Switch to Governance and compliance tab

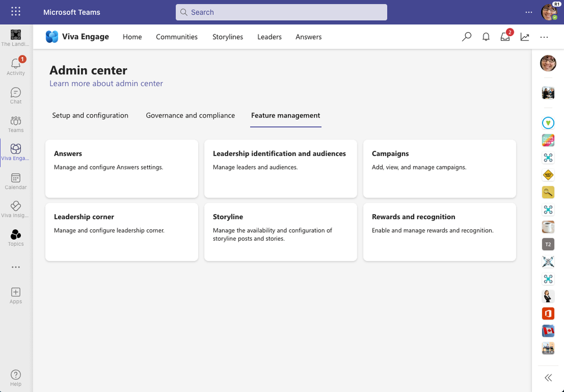[x=190, y=115]
